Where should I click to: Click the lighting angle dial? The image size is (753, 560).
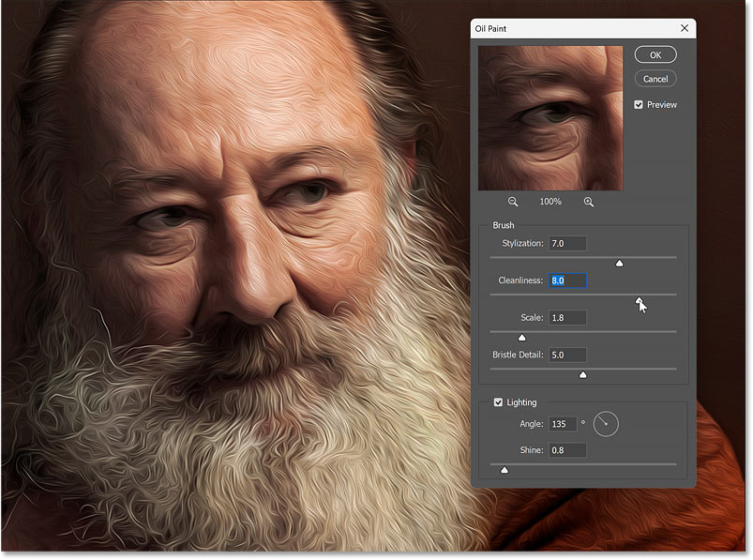(x=606, y=425)
